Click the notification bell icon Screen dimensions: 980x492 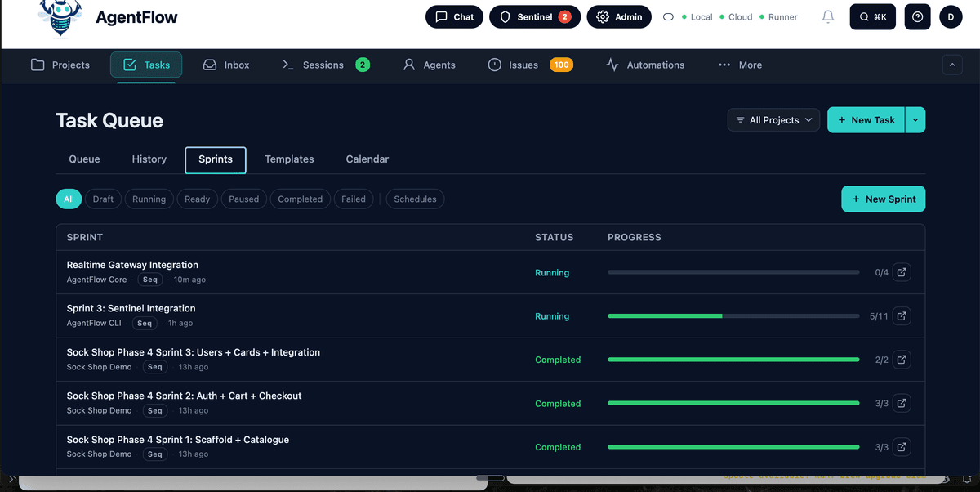(x=828, y=17)
